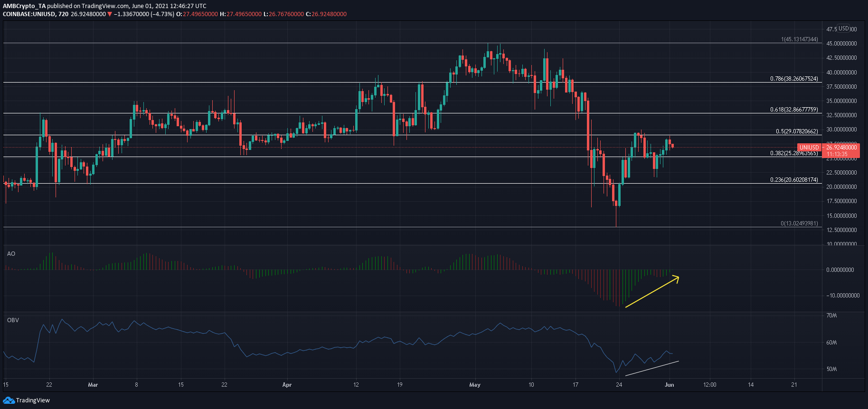Click the 12:00 label on time axis

pyautogui.click(x=710, y=385)
